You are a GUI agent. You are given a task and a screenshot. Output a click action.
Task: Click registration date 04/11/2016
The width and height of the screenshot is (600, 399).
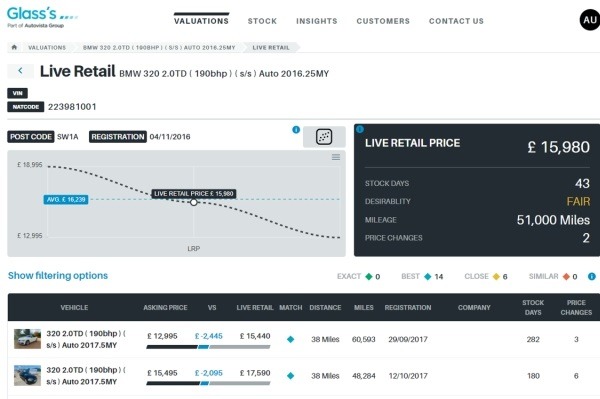[170, 137]
